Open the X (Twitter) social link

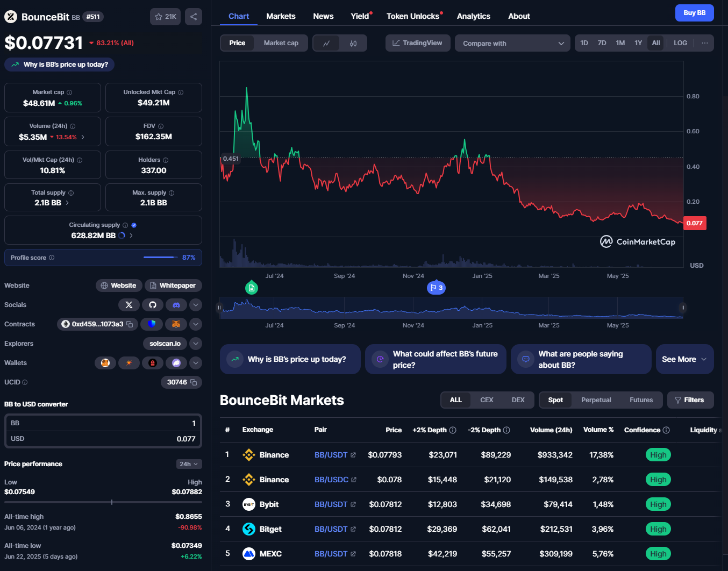point(129,305)
